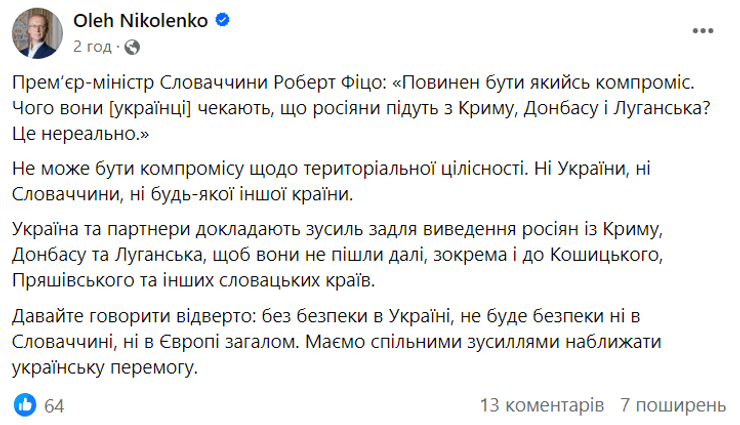Open the post timestamp "2 год"
This screenshot has height=425, width=740.
pos(93,45)
